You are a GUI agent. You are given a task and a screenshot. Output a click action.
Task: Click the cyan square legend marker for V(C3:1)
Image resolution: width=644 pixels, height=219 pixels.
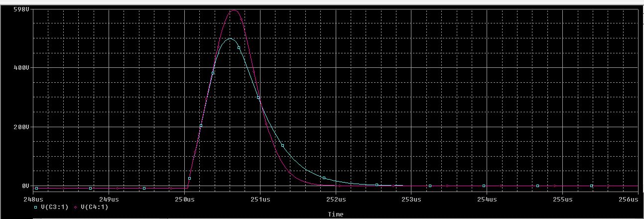[36, 207]
